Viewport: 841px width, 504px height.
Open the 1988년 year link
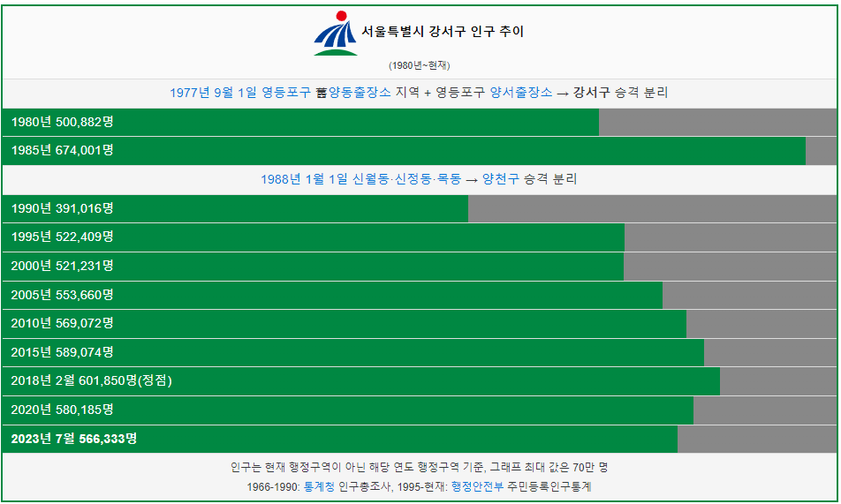click(281, 179)
